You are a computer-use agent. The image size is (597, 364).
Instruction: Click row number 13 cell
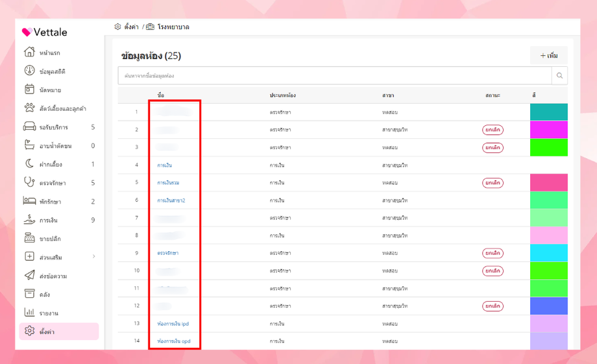tap(137, 323)
